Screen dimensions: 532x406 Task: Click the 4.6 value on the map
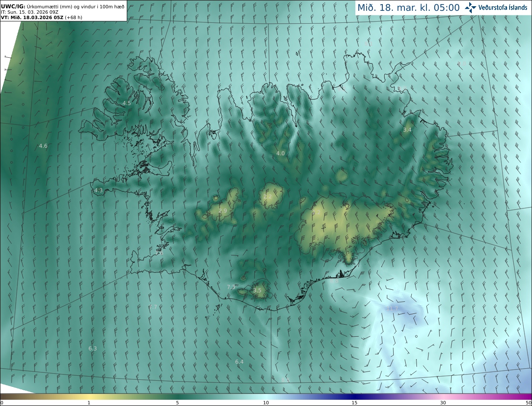click(x=43, y=146)
